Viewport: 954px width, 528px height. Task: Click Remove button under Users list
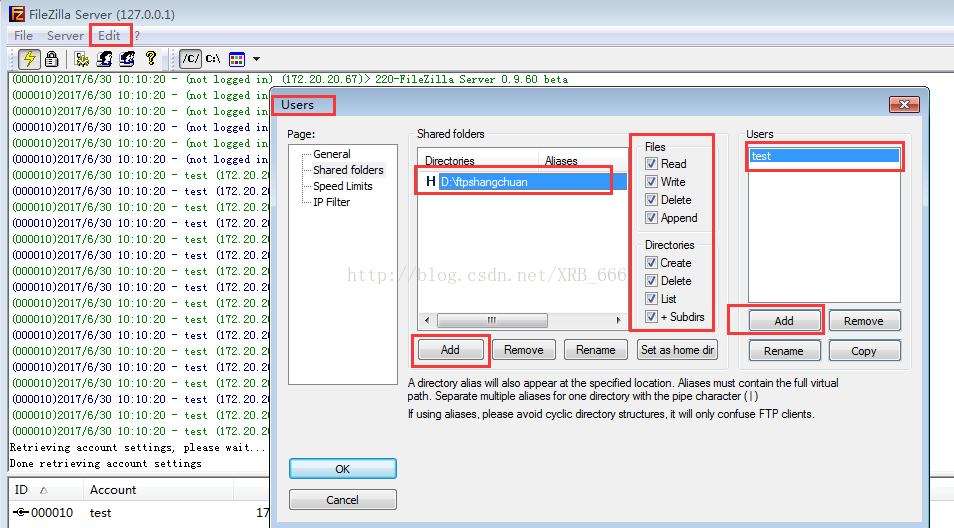pos(864,321)
